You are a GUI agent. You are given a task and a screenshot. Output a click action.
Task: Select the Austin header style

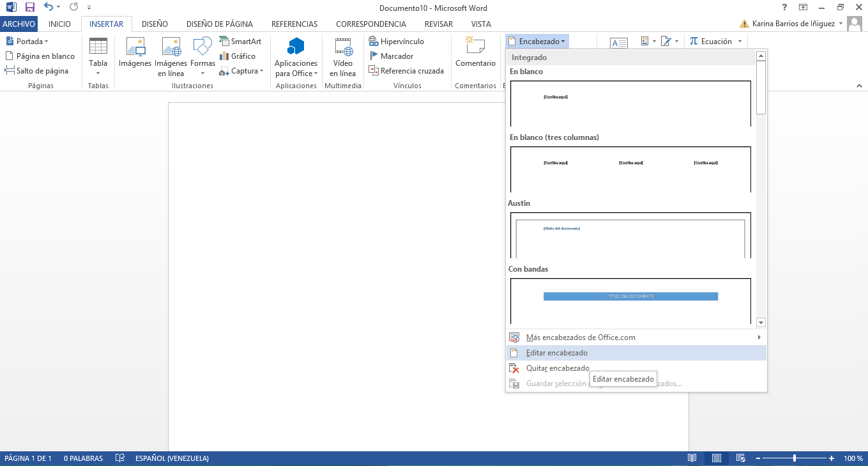630,235
